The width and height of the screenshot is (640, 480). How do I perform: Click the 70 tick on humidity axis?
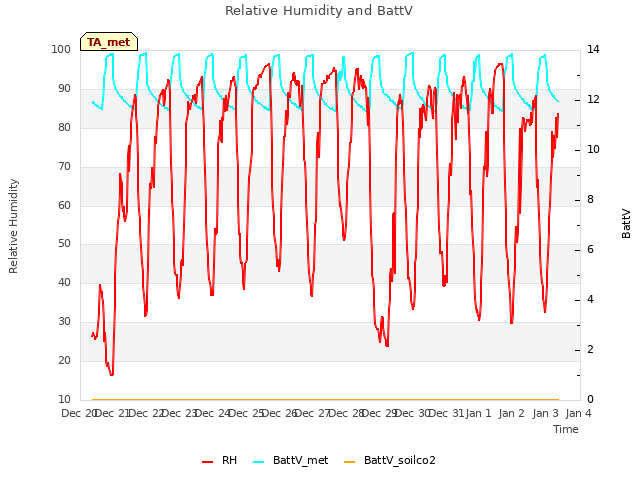click(x=64, y=166)
